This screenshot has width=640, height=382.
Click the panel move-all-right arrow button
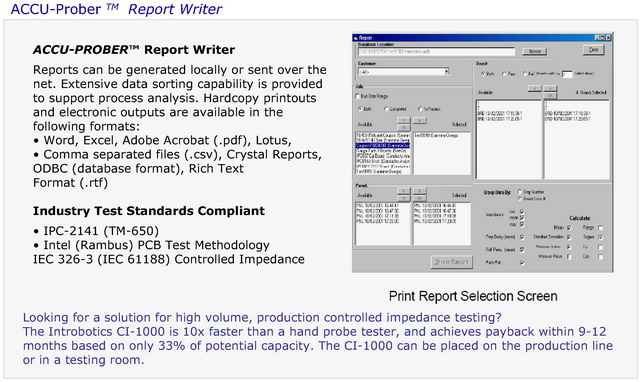(x=420, y=198)
